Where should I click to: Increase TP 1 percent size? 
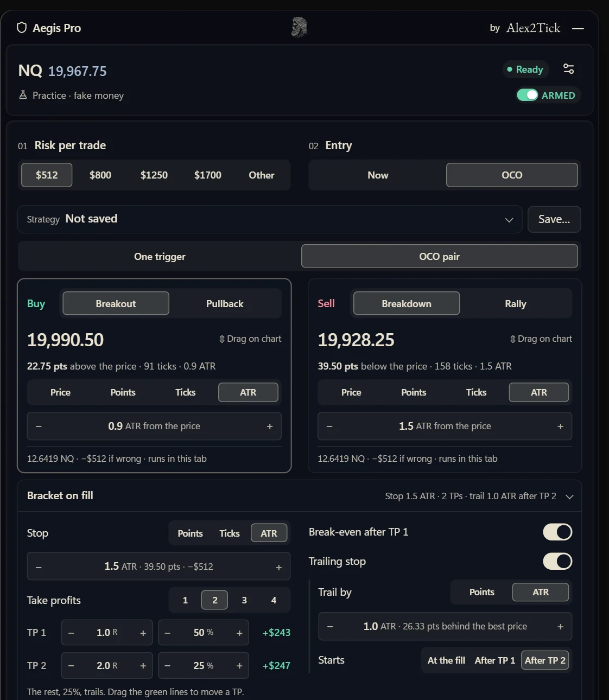(239, 633)
